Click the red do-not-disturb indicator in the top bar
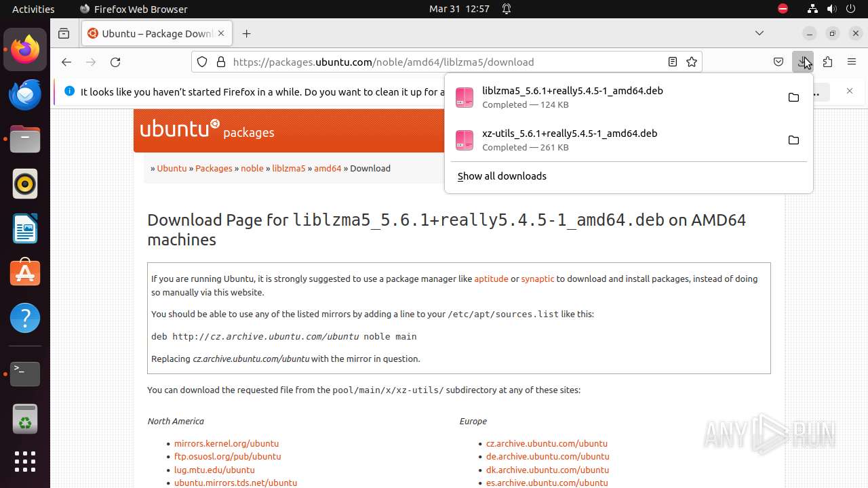This screenshot has height=488, width=868. [x=783, y=9]
